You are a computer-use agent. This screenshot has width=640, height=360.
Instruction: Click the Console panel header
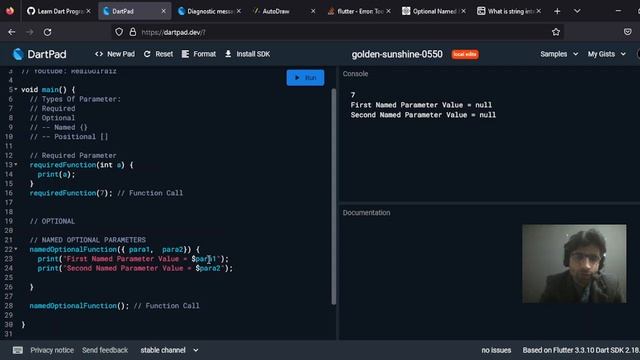tap(355, 74)
